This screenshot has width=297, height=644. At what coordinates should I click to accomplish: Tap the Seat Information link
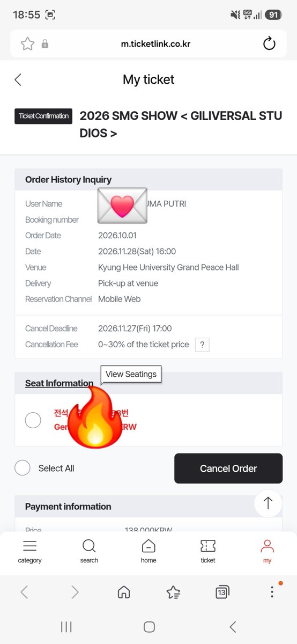59,383
